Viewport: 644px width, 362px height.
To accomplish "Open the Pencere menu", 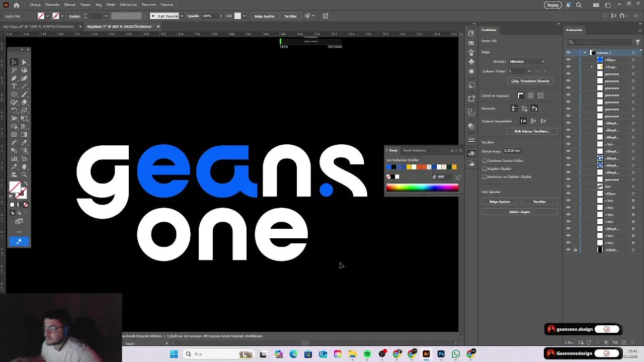I will 148,5.
